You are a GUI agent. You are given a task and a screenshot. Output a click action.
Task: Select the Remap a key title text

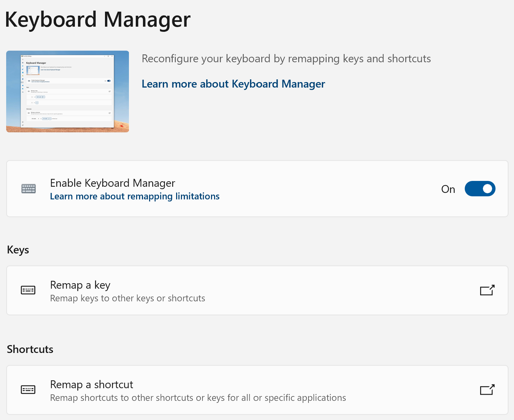click(x=80, y=285)
